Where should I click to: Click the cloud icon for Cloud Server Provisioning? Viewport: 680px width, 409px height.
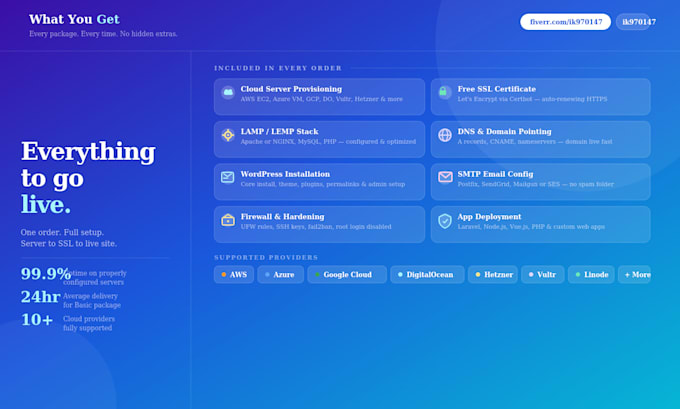tap(228, 92)
